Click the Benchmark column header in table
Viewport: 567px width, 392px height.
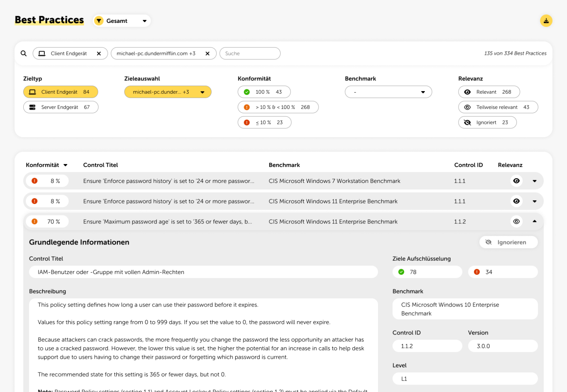coord(284,165)
